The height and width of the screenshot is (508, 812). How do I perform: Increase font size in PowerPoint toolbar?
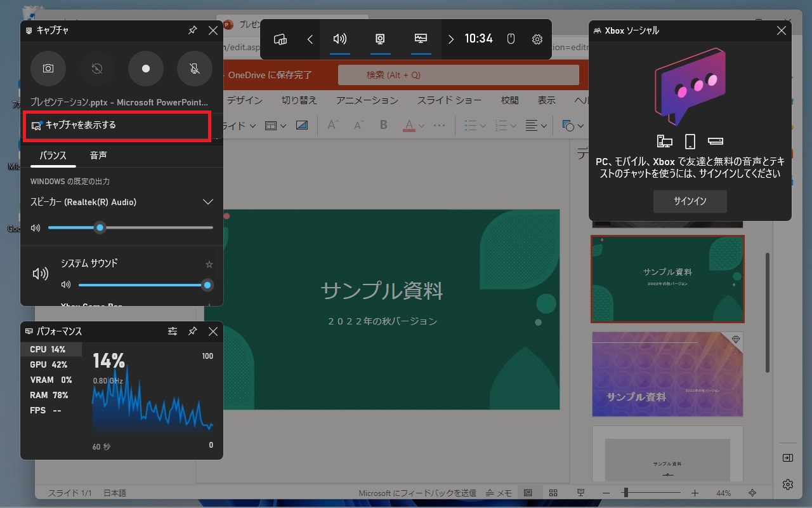(333, 126)
